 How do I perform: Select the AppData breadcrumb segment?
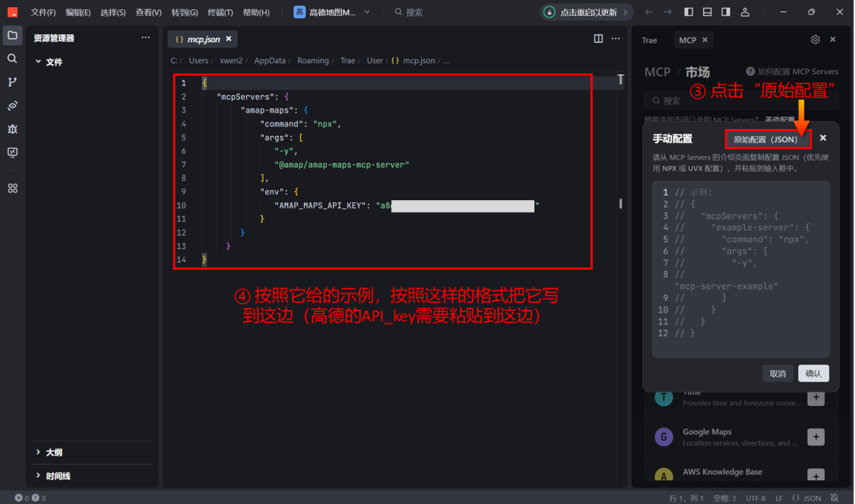(270, 60)
